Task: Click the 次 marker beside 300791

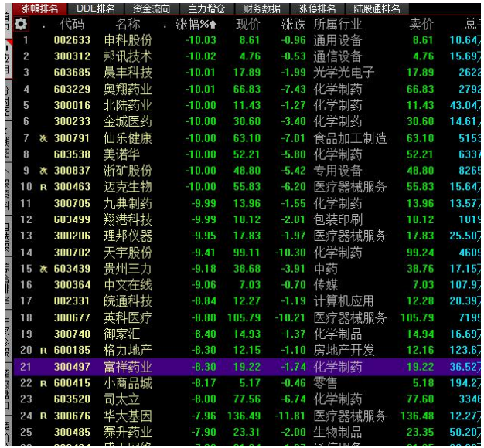Action: click(x=43, y=138)
